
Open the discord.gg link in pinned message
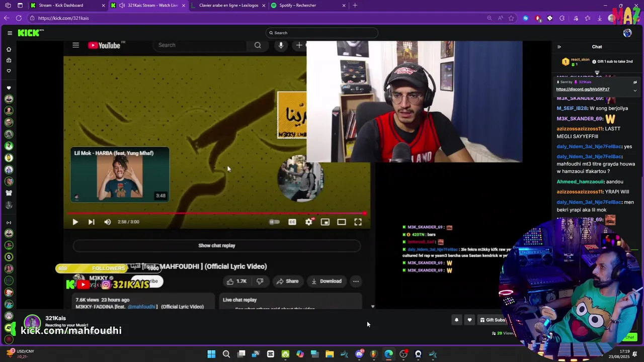point(583,89)
